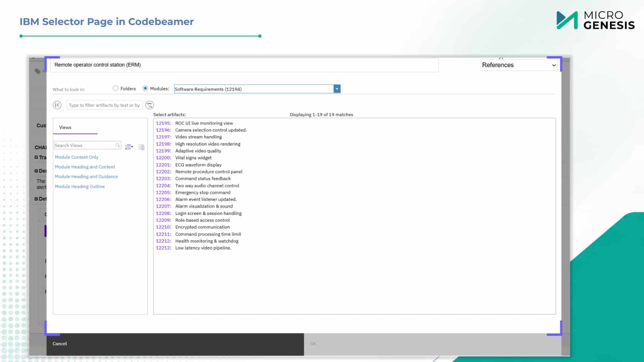
Task: Select artifact 12195 ROC UI live monitoring view
Action: (x=195, y=123)
